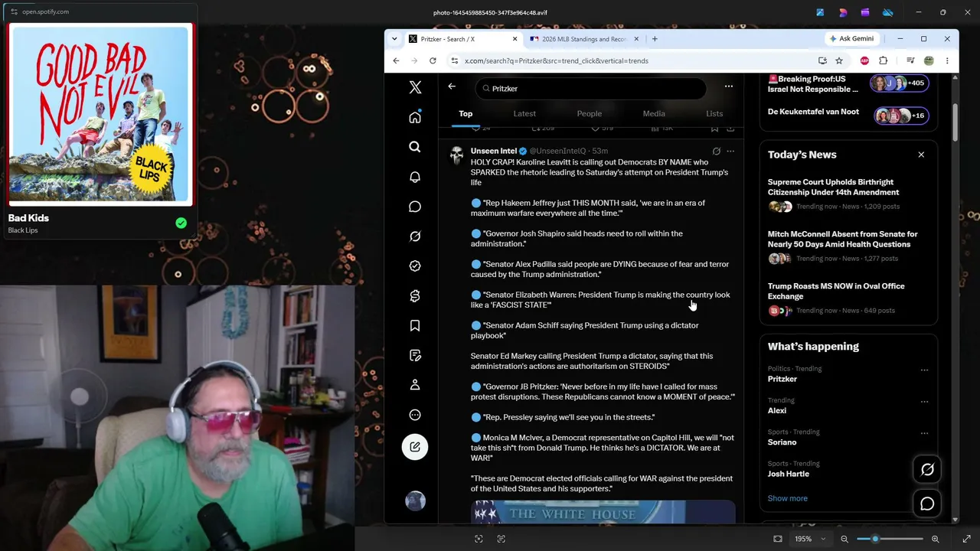Open the Mitch McConnell Absent from Senate story
980x551 pixels.
842,239
